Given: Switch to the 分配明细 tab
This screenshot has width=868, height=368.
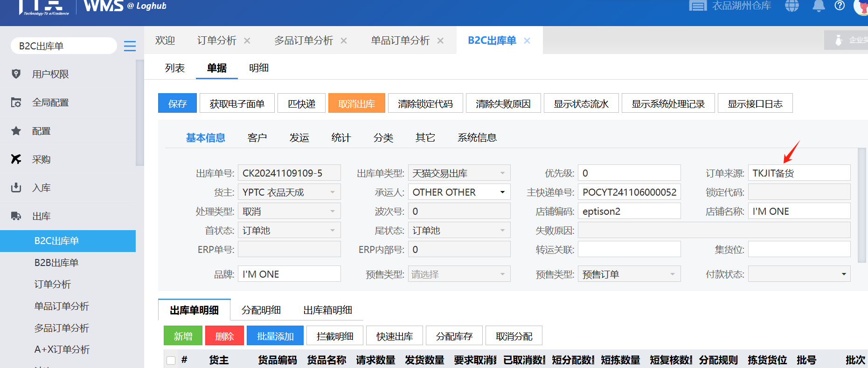Looking at the screenshot, I should point(261,310).
